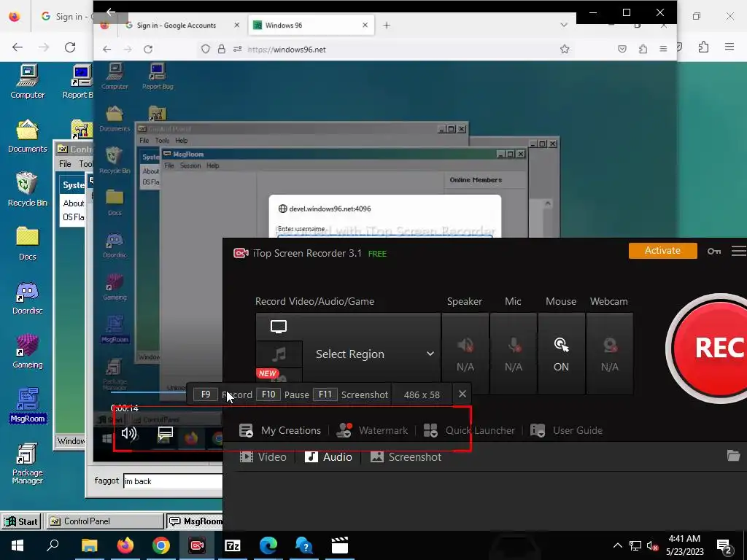Click the back arrow at video player top

111,12
